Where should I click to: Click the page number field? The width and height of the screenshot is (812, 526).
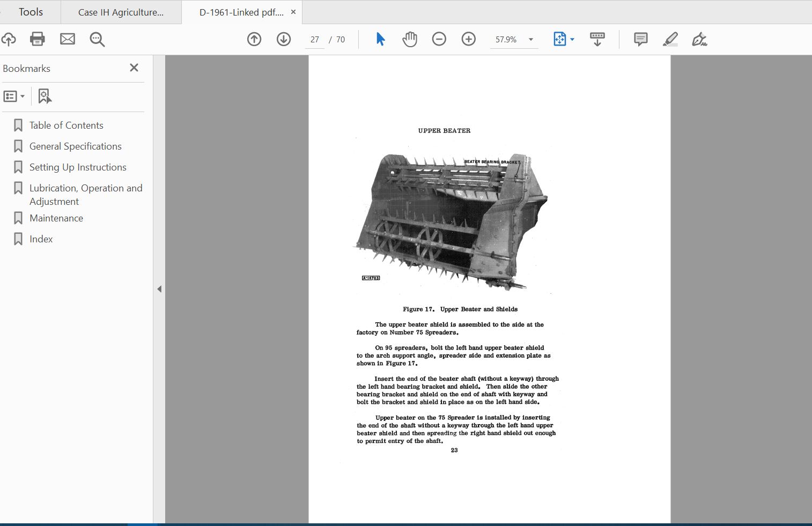pos(315,40)
